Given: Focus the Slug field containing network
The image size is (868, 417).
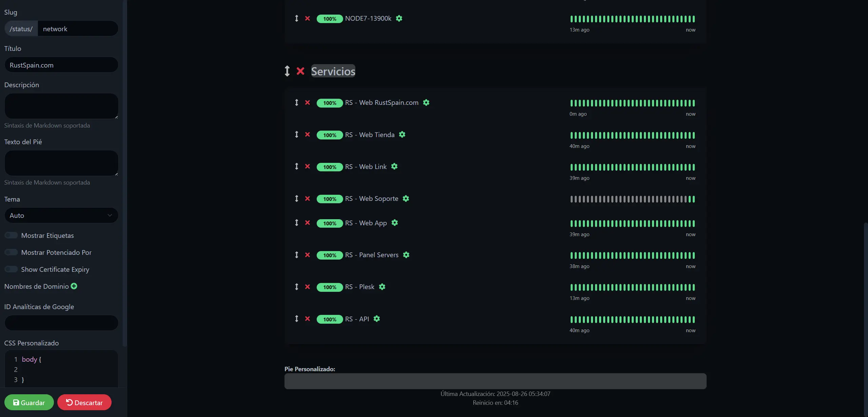Looking at the screenshot, I should (x=78, y=29).
